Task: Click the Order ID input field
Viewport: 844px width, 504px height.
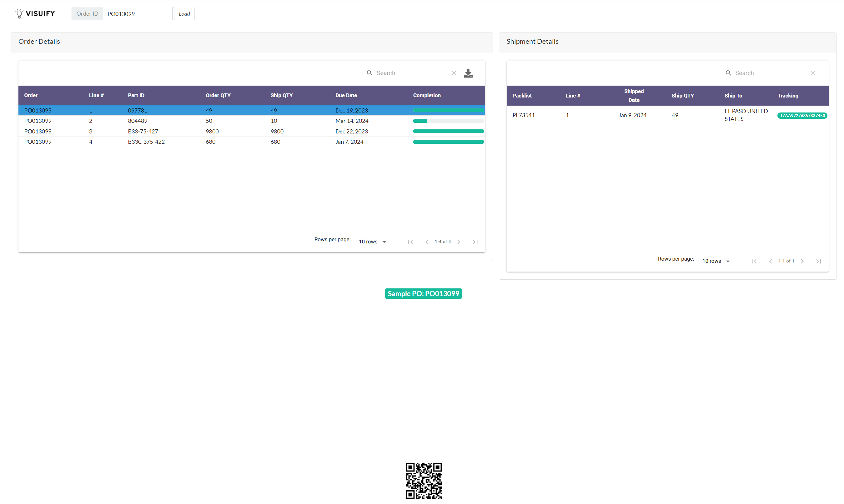Action: coord(137,13)
